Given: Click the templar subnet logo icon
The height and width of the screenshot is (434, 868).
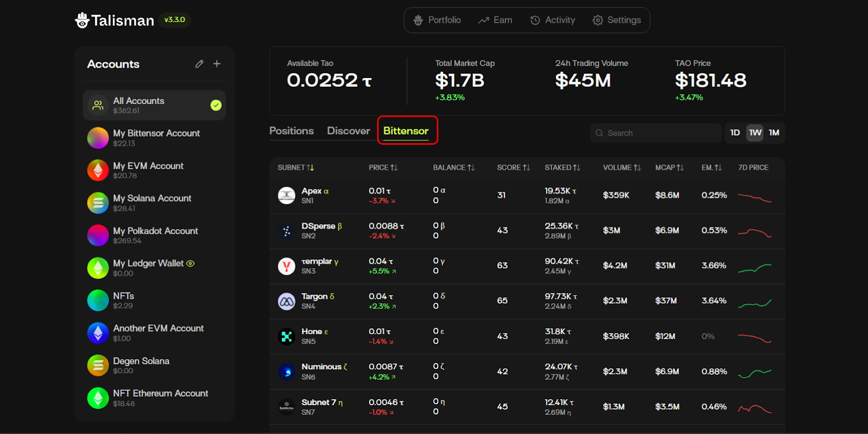Looking at the screenshot, I should (x=286, y=266).
